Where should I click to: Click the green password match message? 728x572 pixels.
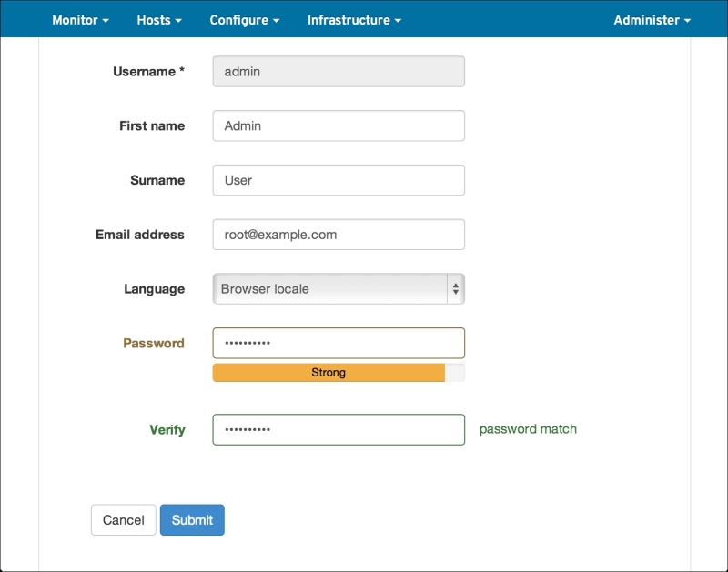click(528, 429)
